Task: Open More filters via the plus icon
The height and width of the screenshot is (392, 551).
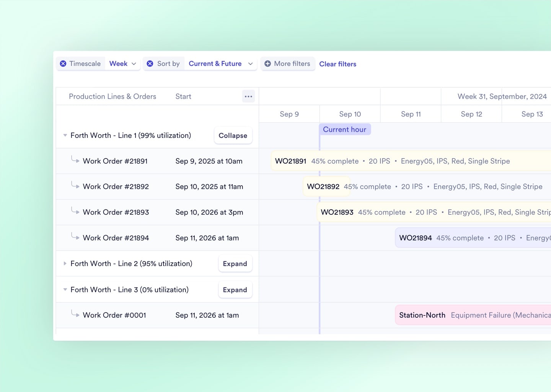Action: tap(268, 64)
